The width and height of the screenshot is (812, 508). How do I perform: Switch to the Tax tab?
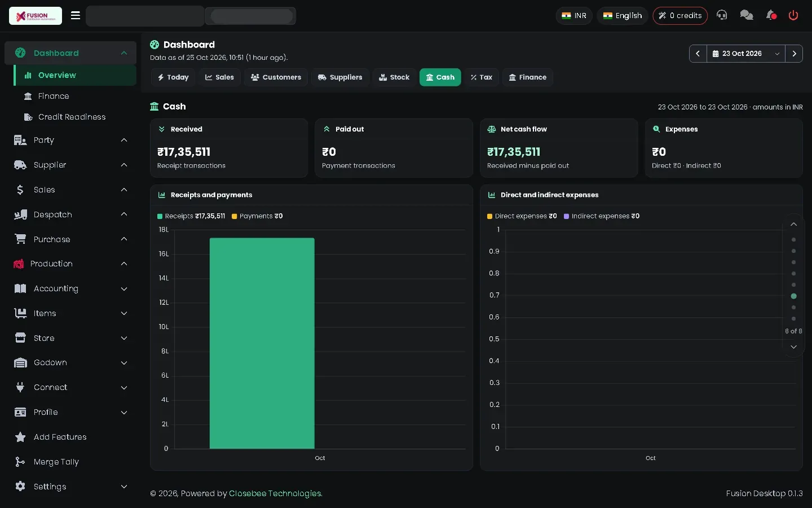(481, 77)
